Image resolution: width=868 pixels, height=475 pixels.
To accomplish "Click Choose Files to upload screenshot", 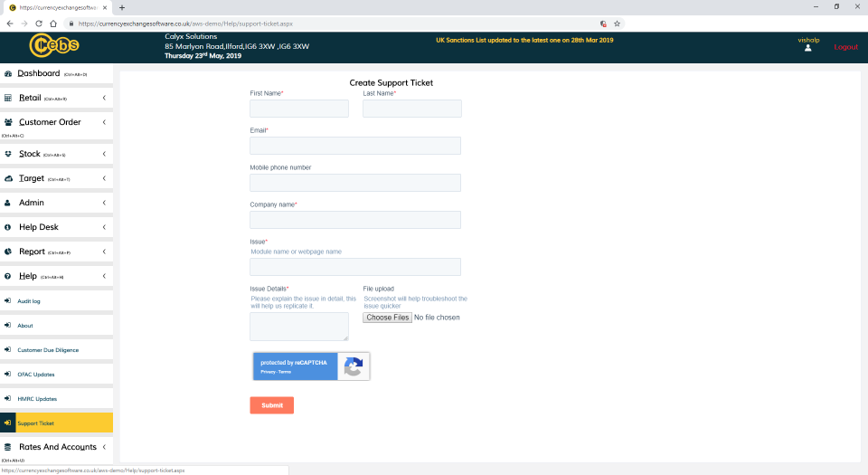I will tap(388, 318).
